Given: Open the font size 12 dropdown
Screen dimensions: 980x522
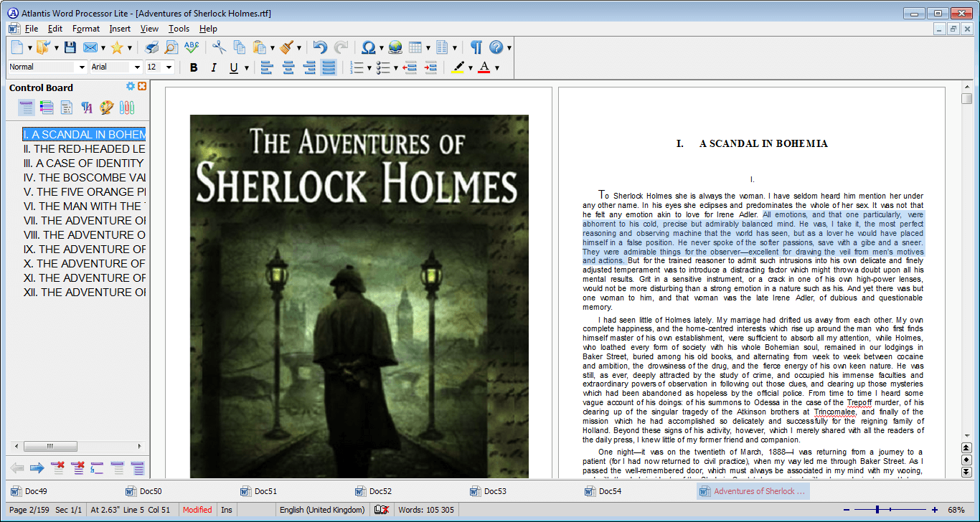Looking at the screenshot, I should click(x=169, y=67).
